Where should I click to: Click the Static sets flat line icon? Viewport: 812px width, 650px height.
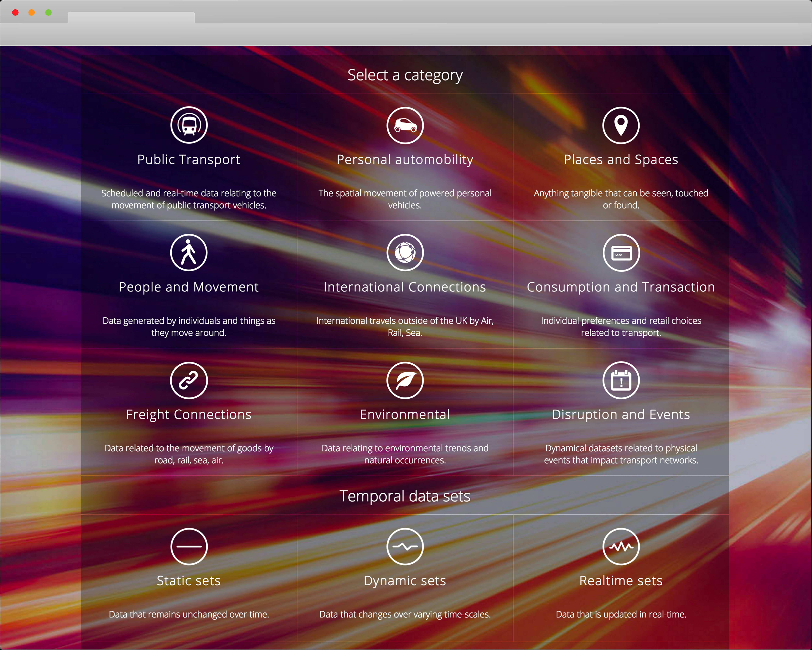(x=189, y=546)
